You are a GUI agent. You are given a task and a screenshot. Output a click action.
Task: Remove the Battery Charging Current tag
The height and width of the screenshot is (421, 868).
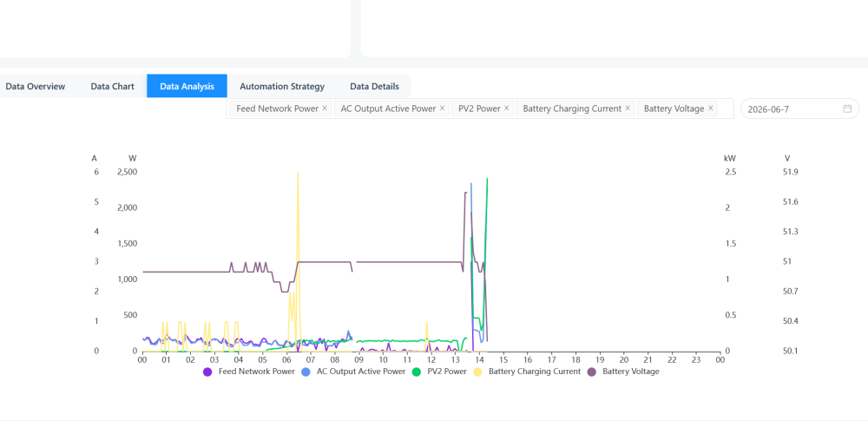click(x=628, y=109)
